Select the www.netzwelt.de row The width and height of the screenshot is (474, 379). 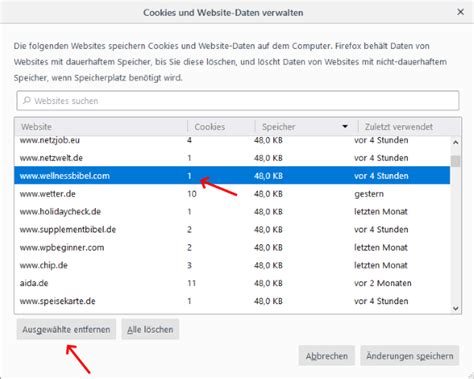(232, 158)
